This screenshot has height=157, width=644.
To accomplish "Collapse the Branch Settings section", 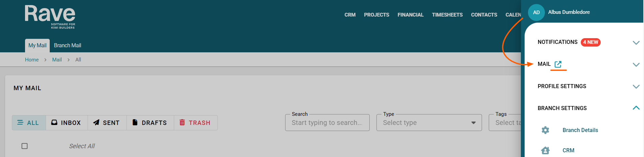I will pyautogui.click(x=636, y=108).
